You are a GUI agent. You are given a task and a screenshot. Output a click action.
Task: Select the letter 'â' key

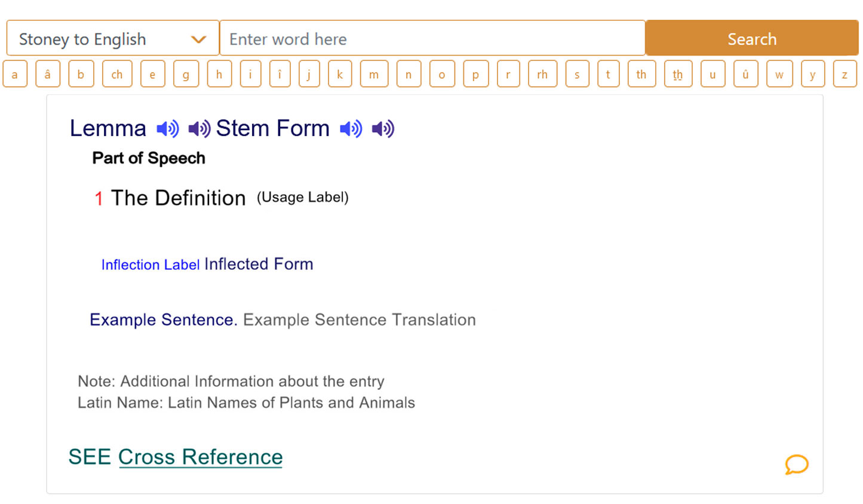coord(48,75)
